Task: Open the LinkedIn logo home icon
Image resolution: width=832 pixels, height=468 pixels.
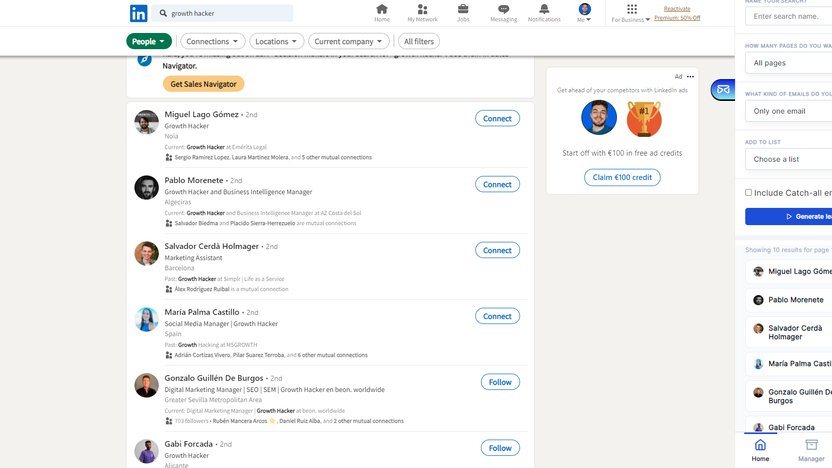Action: pos(138,13)
